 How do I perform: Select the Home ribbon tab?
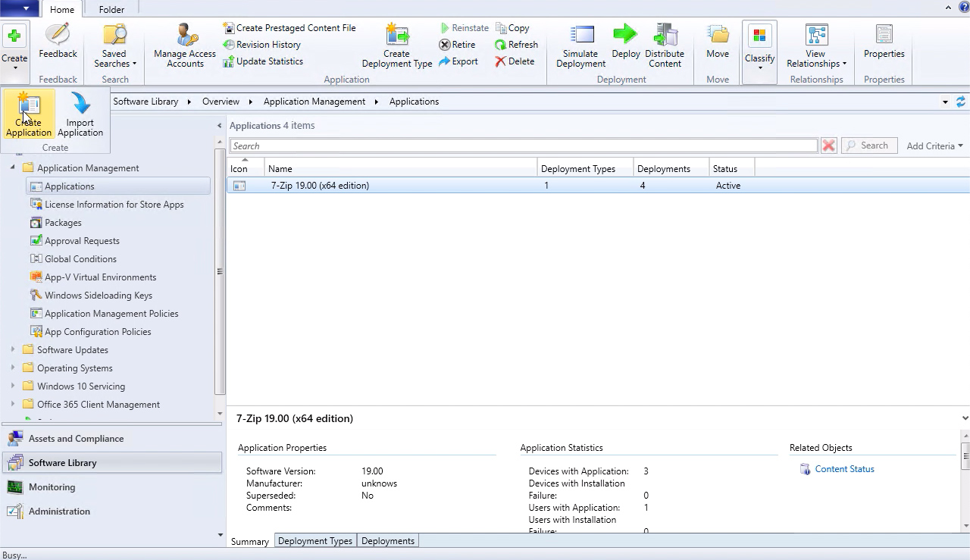click(62, 10)
